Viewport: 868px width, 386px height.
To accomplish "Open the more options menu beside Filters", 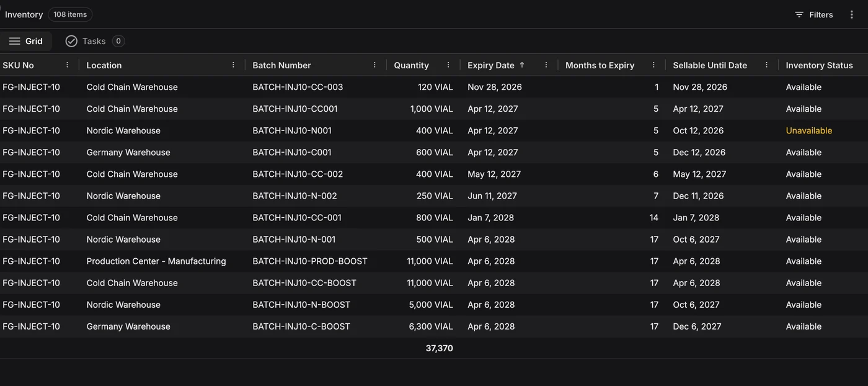I will 852,14.
